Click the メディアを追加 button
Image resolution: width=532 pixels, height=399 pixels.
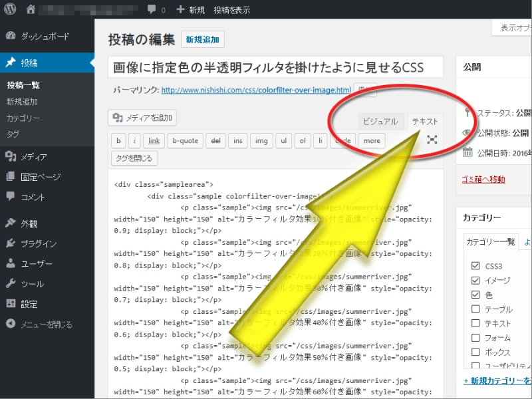pos(142,118)
